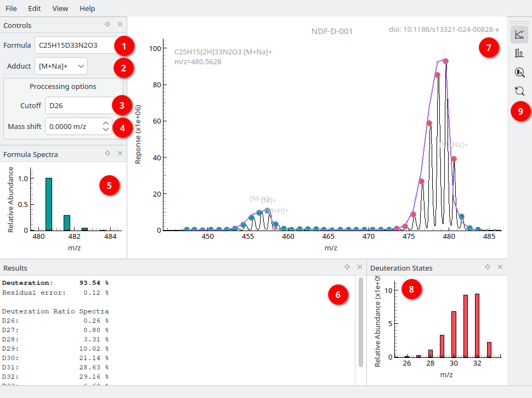Open the File menu

[x=11, y=8]
